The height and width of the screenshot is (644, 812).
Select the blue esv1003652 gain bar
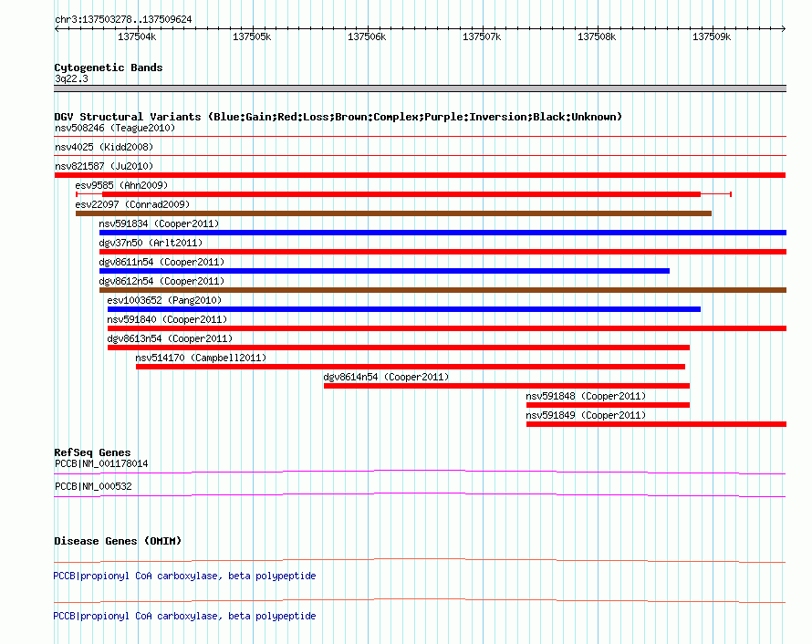point(404,309)
